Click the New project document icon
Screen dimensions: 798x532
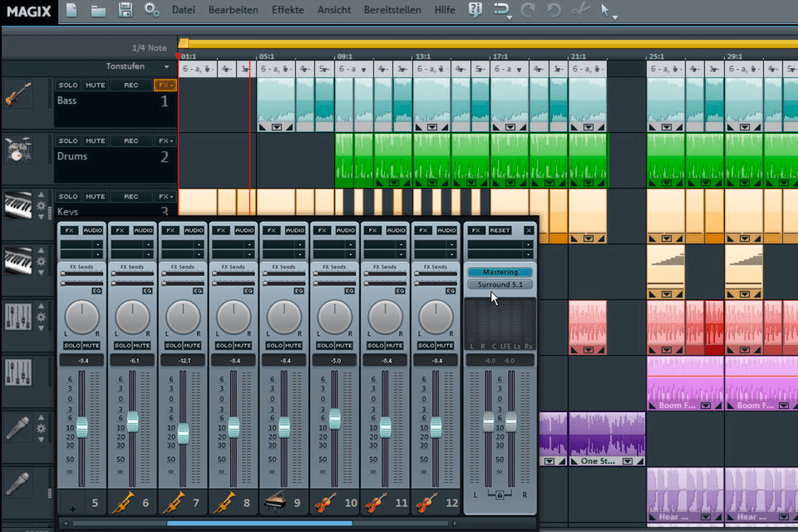point(71,10)
